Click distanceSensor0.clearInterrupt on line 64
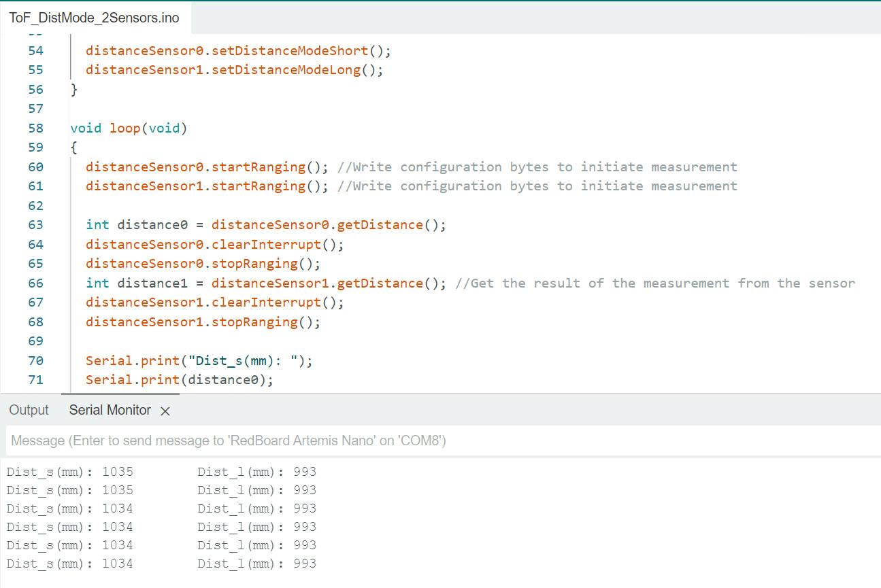This screenshot has width=881, height=588. (203, 245)
